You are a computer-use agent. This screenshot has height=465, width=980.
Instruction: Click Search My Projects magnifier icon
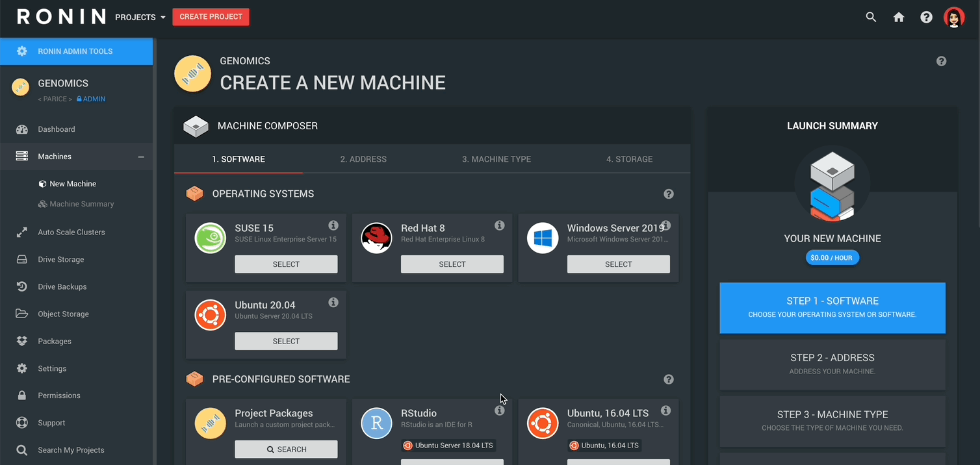(x=22, y=450)
